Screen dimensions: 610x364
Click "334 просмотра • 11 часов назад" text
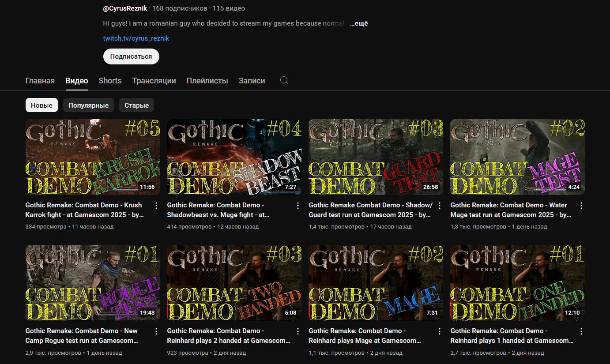click(x=70, y=227)
